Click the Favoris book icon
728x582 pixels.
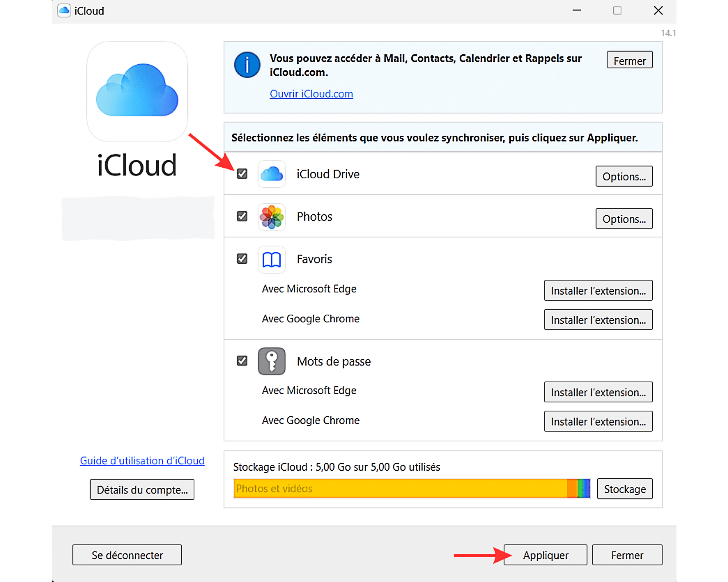[272, 259]
